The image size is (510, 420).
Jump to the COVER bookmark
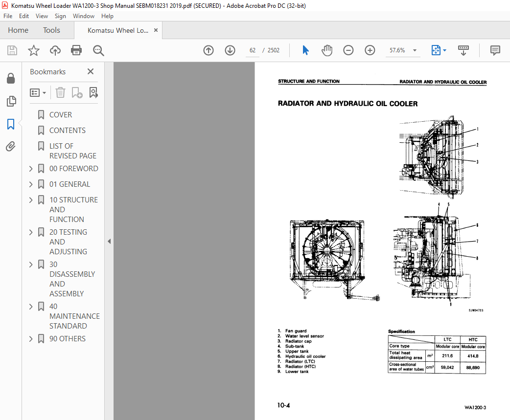(x=61, y=115)
